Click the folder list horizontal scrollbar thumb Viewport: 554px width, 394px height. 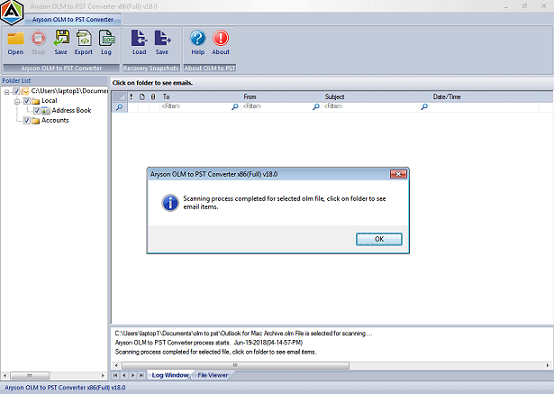30,375
